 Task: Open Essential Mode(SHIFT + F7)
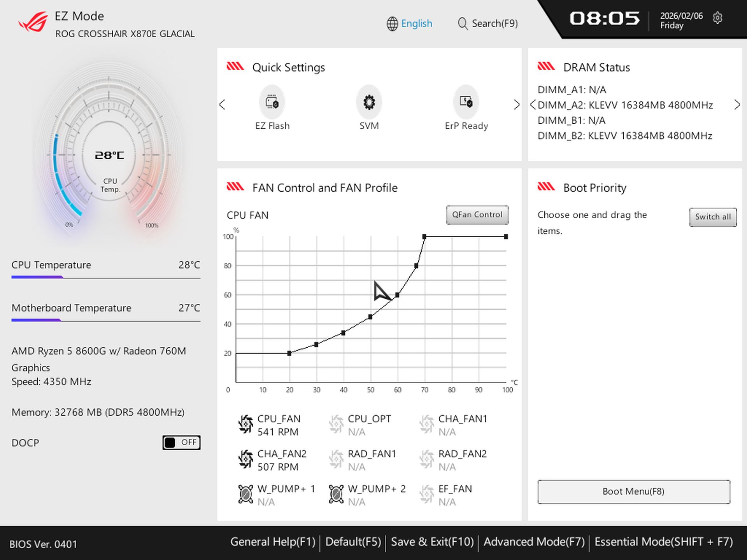[663, 542]
